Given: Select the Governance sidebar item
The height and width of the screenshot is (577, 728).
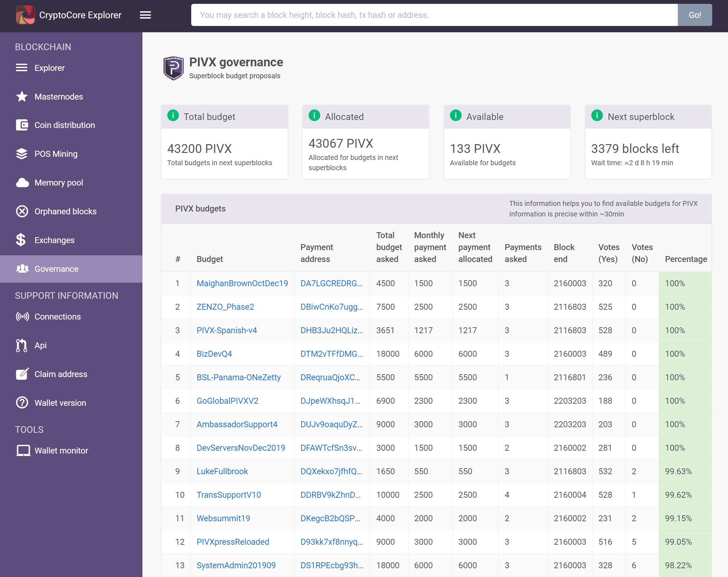Looking at the screenshot, I should (71, 269).
